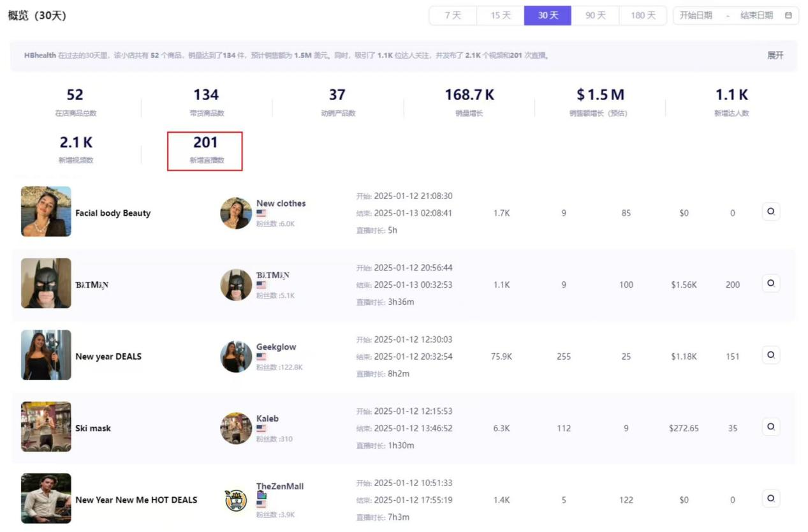The width and height of the screenshot is (808, 532).
Task: Click the 结束日期 end date field
Action: [x=756, y=15]
